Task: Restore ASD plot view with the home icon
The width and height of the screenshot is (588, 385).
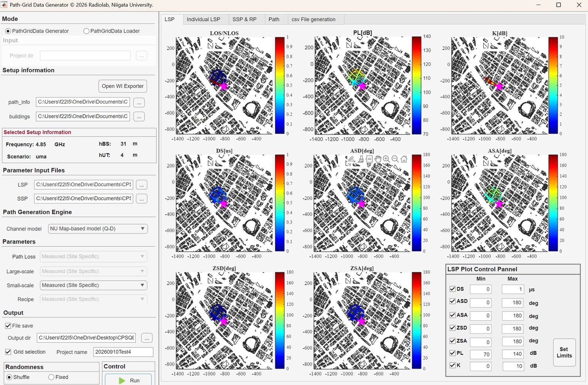Action: pyautogui.click(x=404, y=159)
